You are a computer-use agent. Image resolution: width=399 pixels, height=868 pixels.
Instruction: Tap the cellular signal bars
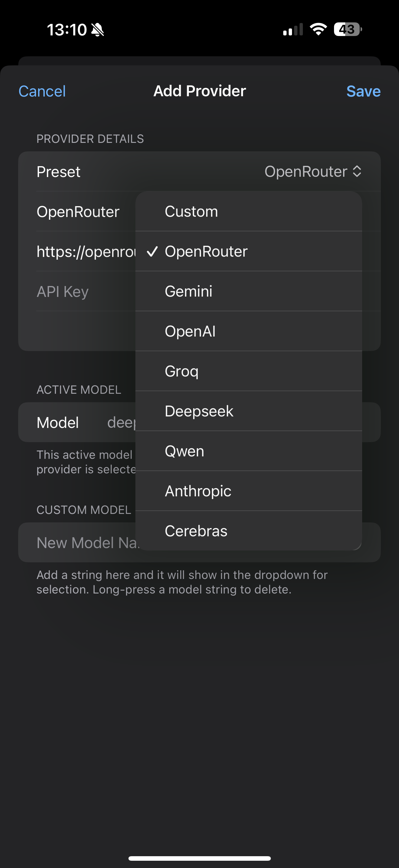click(x=293, y=29)
